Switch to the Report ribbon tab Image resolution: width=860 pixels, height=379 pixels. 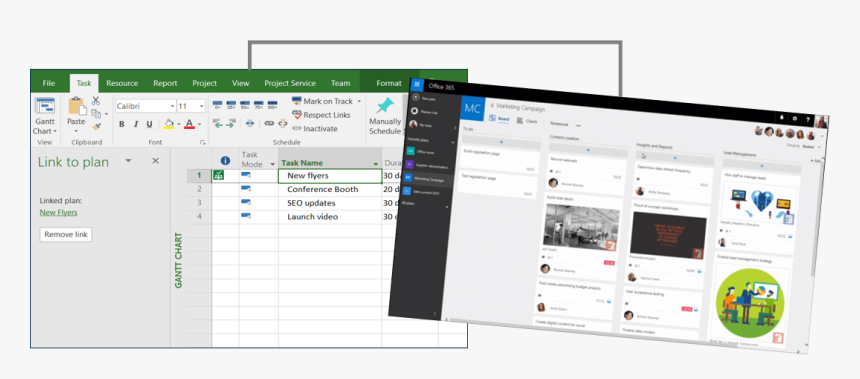coord(165,83)
